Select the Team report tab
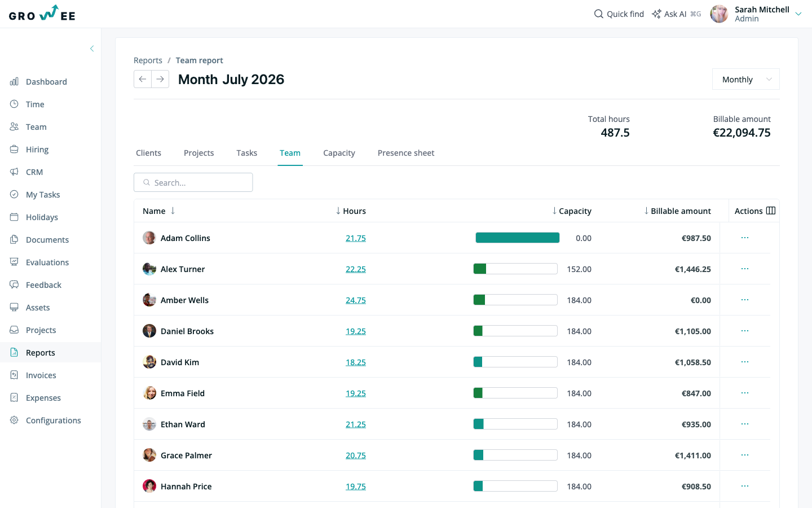The width and height of the screenshot is (812, 508). tap(290, 153)
